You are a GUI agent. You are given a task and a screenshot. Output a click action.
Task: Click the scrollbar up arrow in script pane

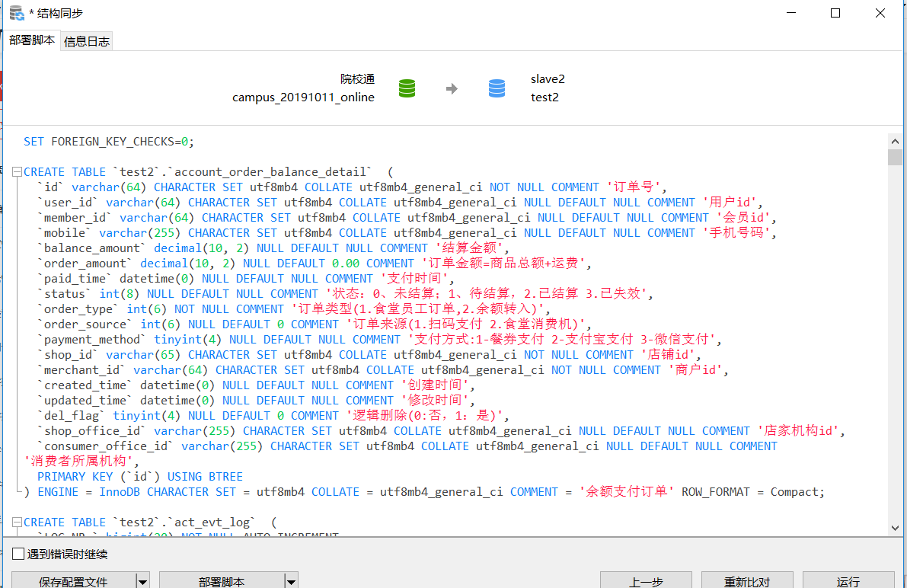pyautogui.click(x=895, y=141)
